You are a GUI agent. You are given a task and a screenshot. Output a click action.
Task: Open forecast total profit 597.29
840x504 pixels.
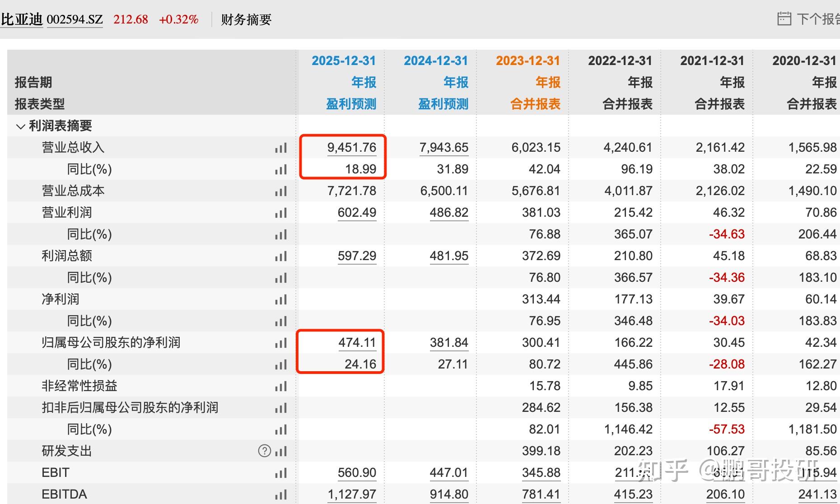pos(357,256)
